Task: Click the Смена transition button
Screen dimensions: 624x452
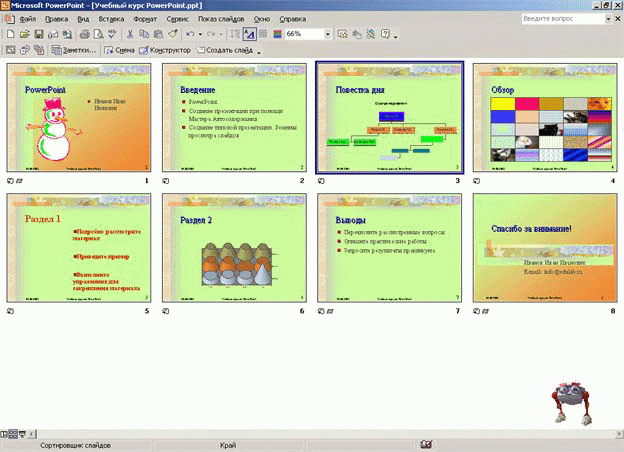Action: 119,50
